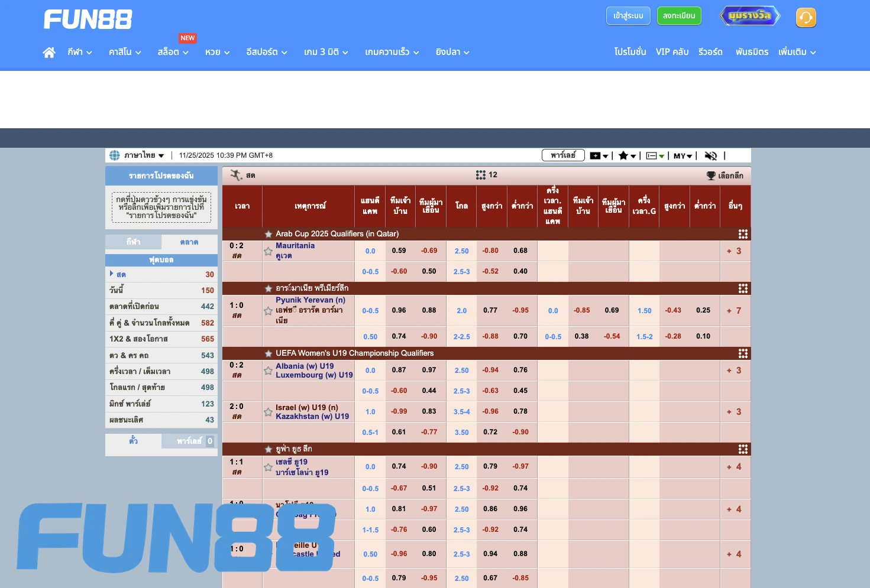Screen dimensions: 870x588
Task: Toggle the favorite star on Mauritania match
Action: [268, 251]
